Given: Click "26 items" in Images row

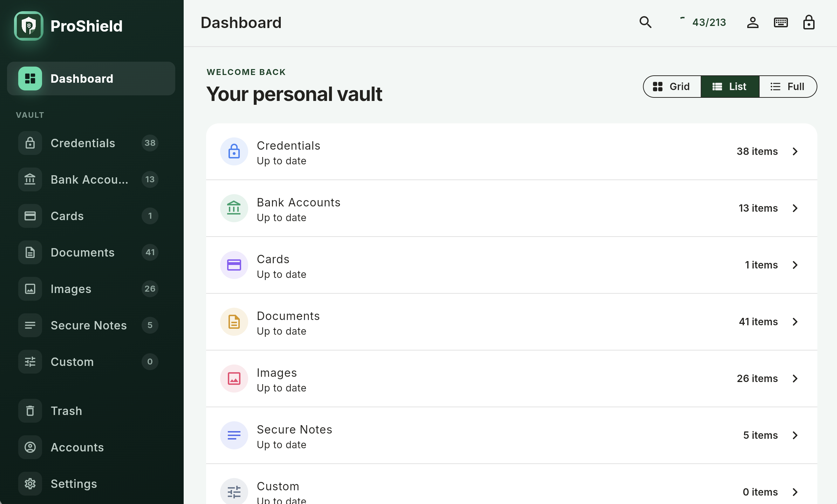Looking at the screenshot, I should [757, 379].
